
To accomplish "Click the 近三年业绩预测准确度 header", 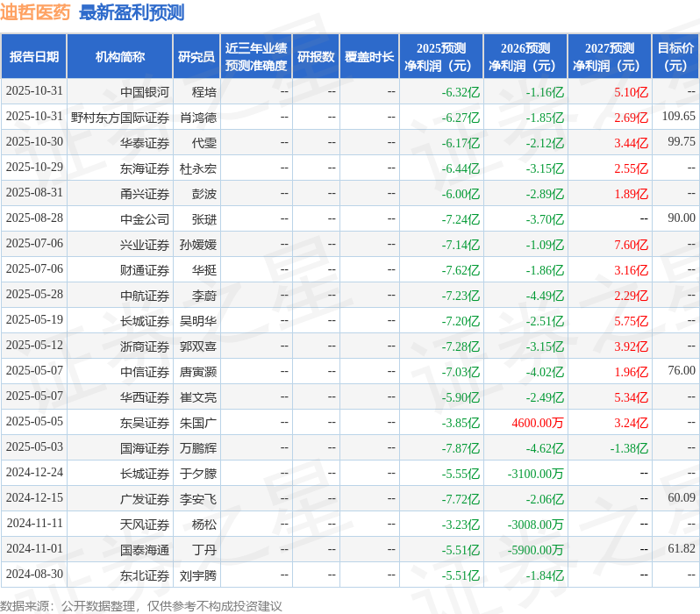I will click(x=256, y=57).
